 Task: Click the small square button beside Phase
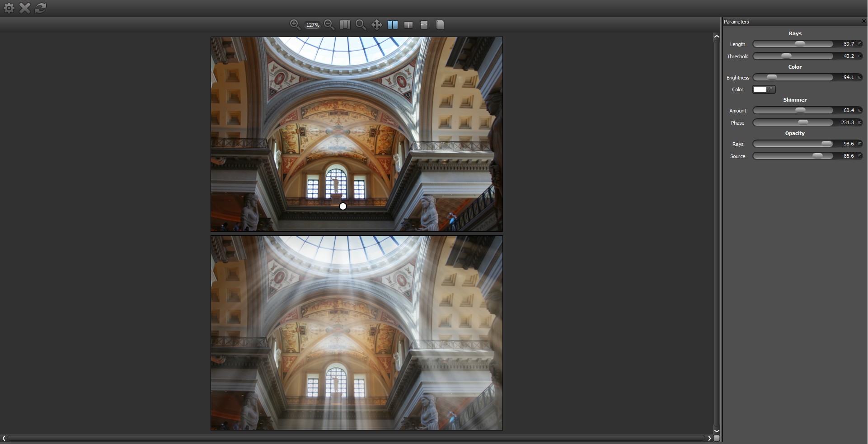coord(860,122)
